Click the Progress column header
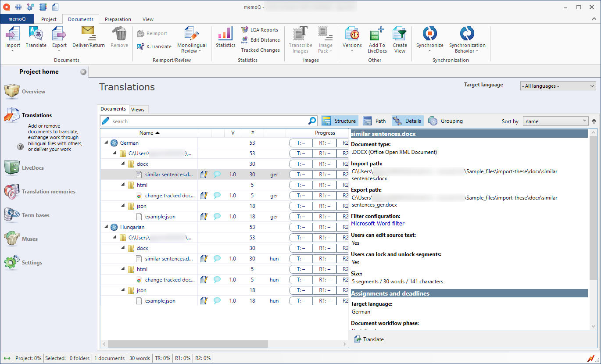Image resolution: width=601 pixels, height=364 pixels. tap(325, 133)
